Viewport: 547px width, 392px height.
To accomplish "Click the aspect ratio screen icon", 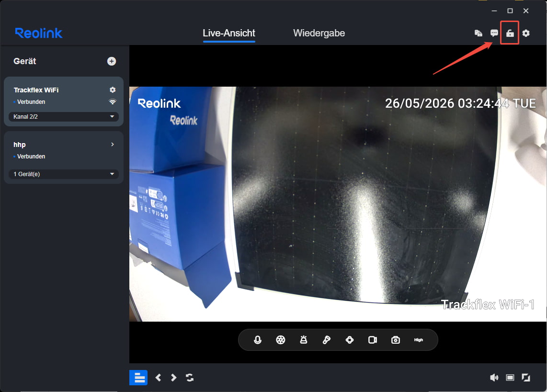I will click(x=510, y=378).
